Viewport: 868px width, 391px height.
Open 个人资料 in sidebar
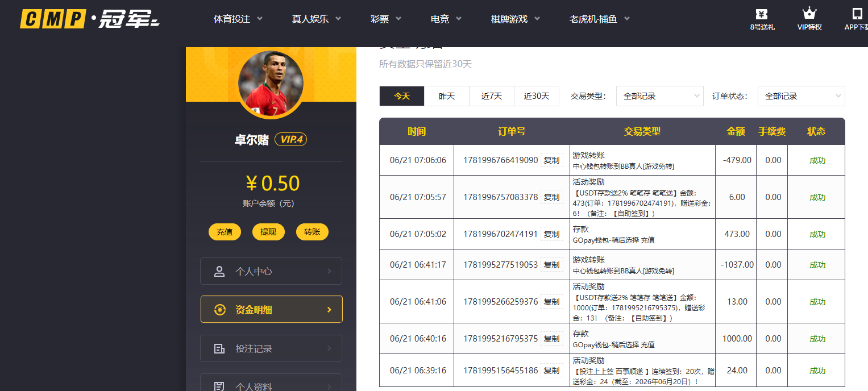point(271,382)
